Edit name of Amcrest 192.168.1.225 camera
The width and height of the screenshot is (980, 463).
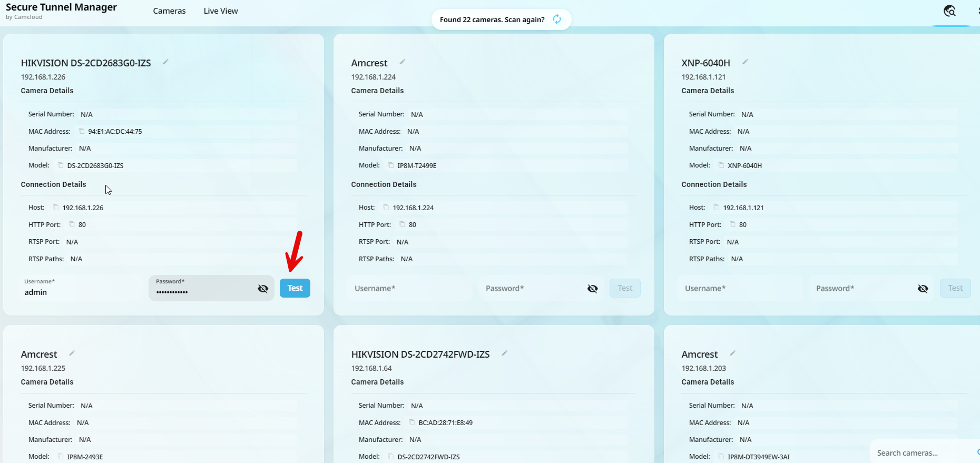coord(72,353)
